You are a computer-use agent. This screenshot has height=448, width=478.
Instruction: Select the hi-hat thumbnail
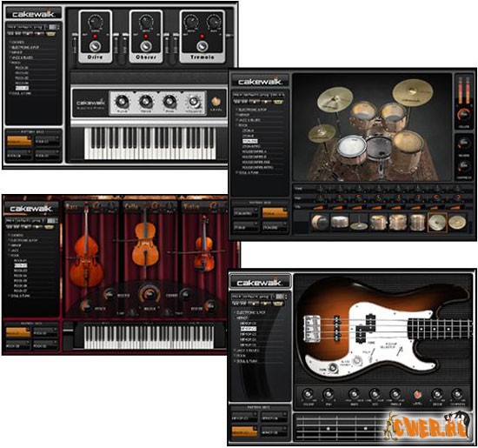point(359,223)
